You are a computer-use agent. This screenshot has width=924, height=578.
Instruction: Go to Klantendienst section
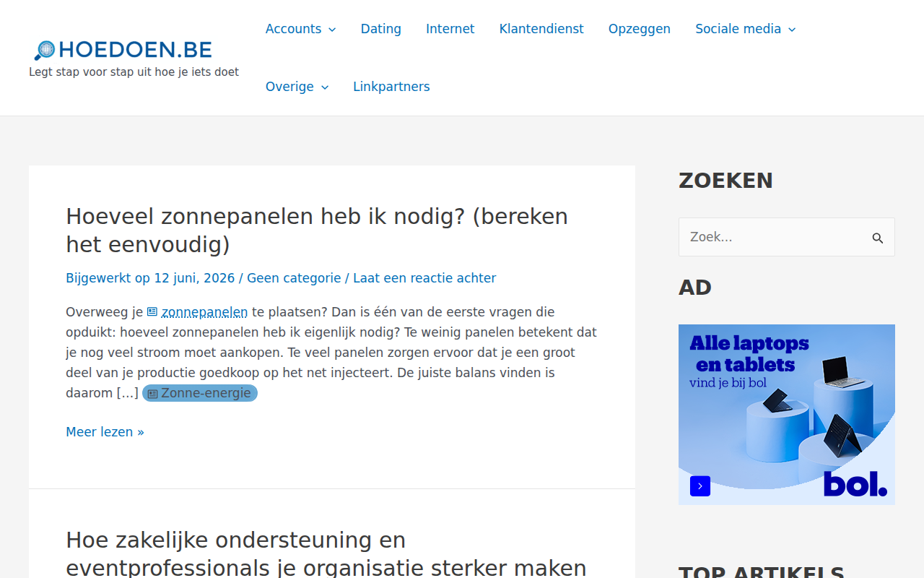541,29
